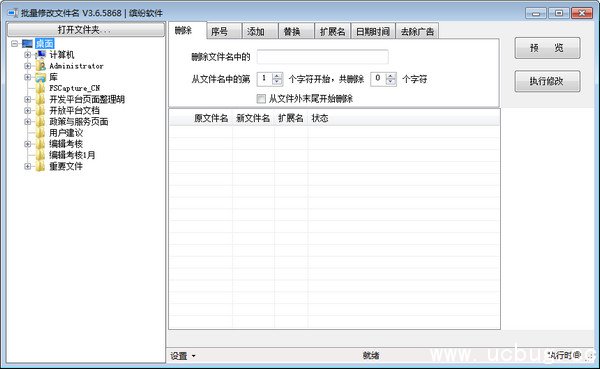Expand the Administrator tree node
Screen dimensions: 600x369
pos(28,66)
